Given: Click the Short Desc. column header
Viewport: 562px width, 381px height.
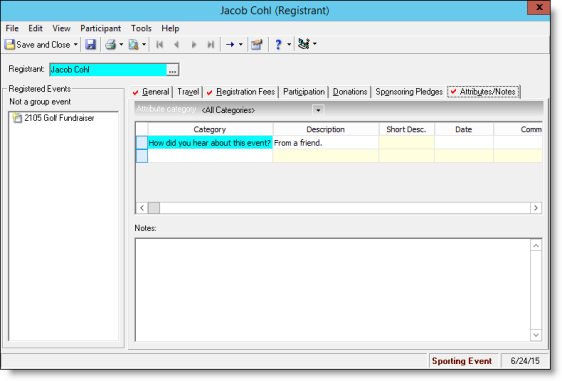Looking at the screenshot, I should click(406, 129).
